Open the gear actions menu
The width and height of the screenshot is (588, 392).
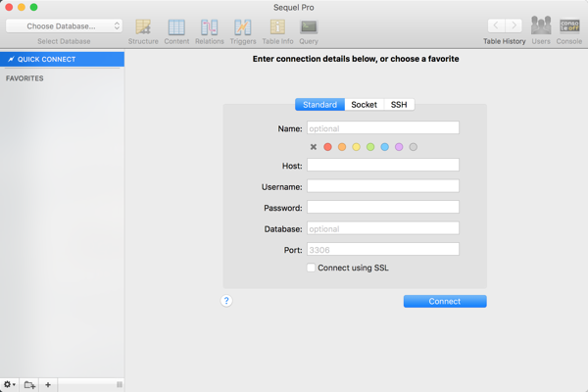(10, 384)
